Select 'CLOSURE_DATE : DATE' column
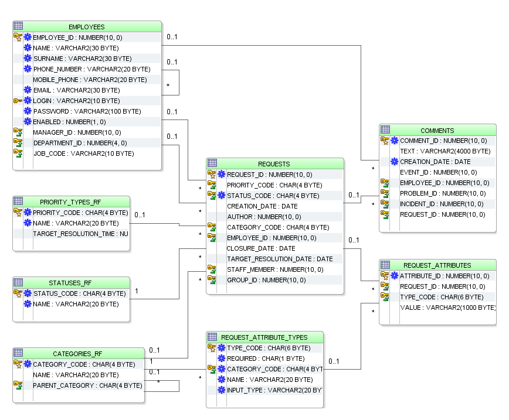This screenshot has height=420, width=509. [x=261, y=248]
